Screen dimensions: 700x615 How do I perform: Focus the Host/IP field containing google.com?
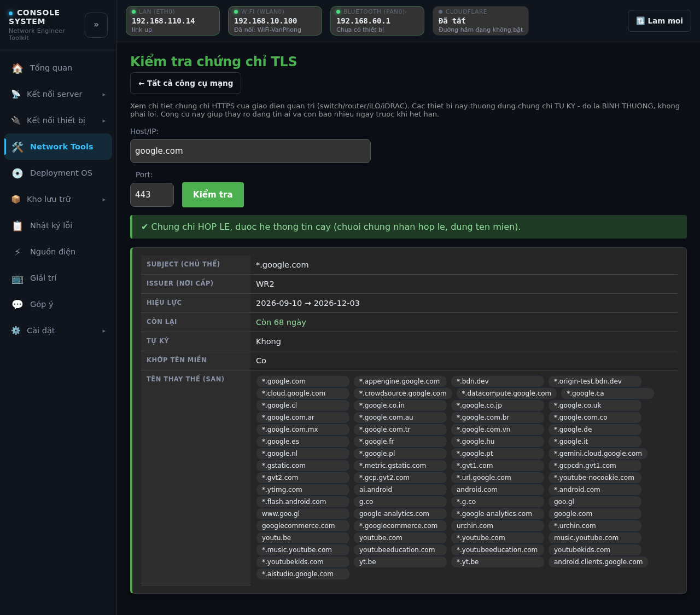[250, 151]
